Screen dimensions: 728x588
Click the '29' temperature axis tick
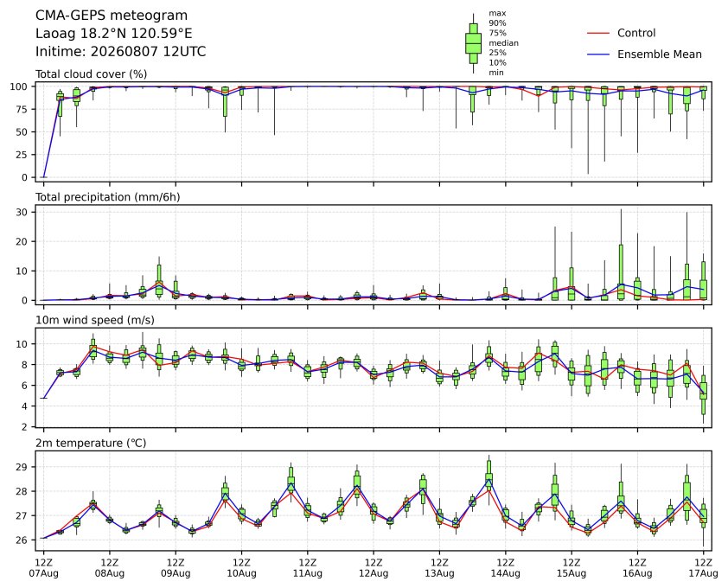[x=22, y=467]
